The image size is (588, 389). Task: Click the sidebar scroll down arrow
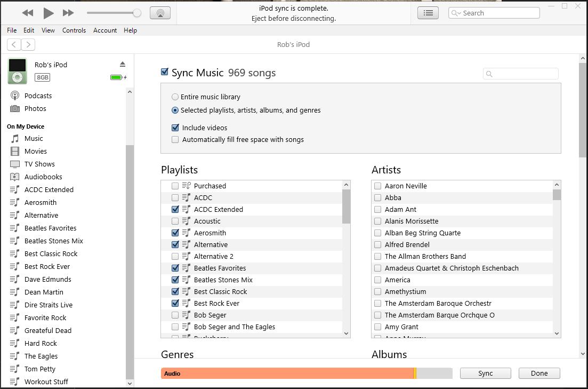coord(130,383)
